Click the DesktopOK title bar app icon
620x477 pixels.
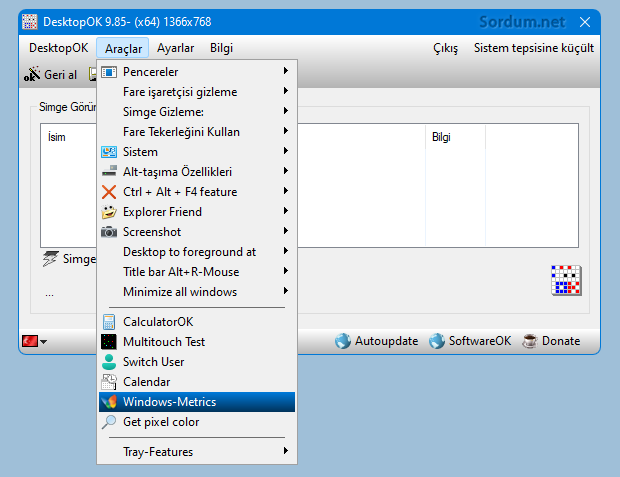click(x=30, y=22)
